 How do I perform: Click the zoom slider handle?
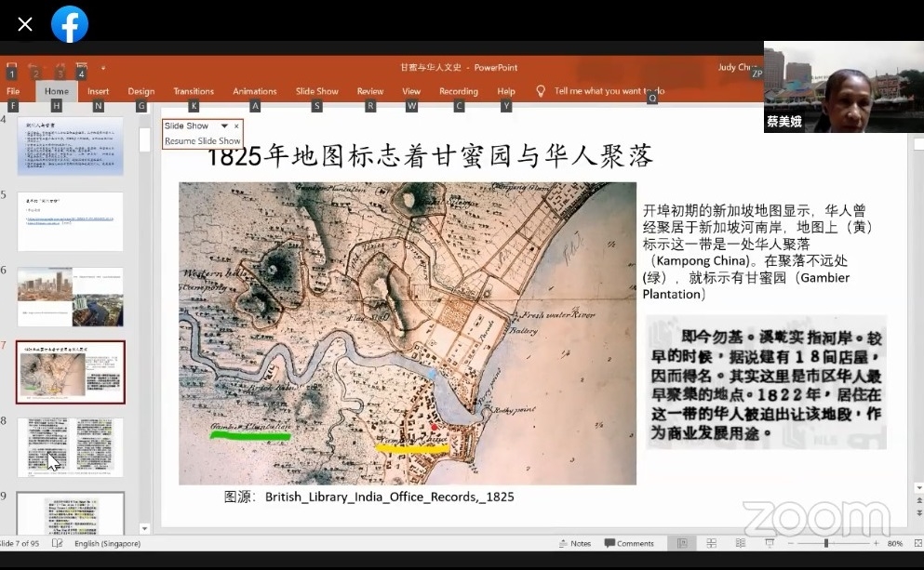(x=826, y=543)
